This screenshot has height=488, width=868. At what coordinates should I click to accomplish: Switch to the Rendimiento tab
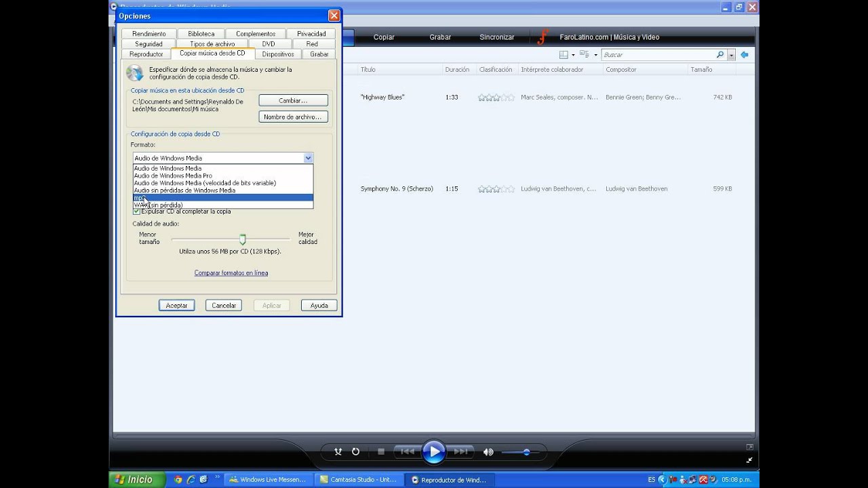click(x=149, y=34)
